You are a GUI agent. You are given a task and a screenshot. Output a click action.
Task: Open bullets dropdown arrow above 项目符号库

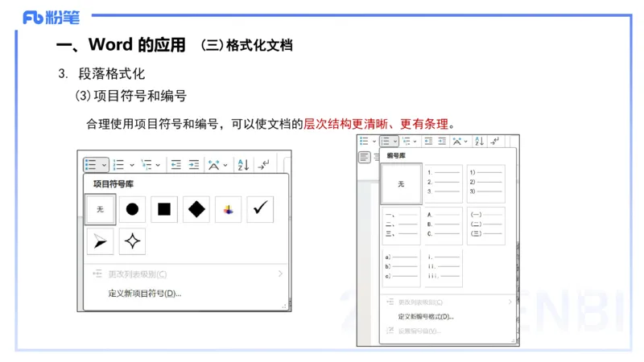(x=104, y=165)
